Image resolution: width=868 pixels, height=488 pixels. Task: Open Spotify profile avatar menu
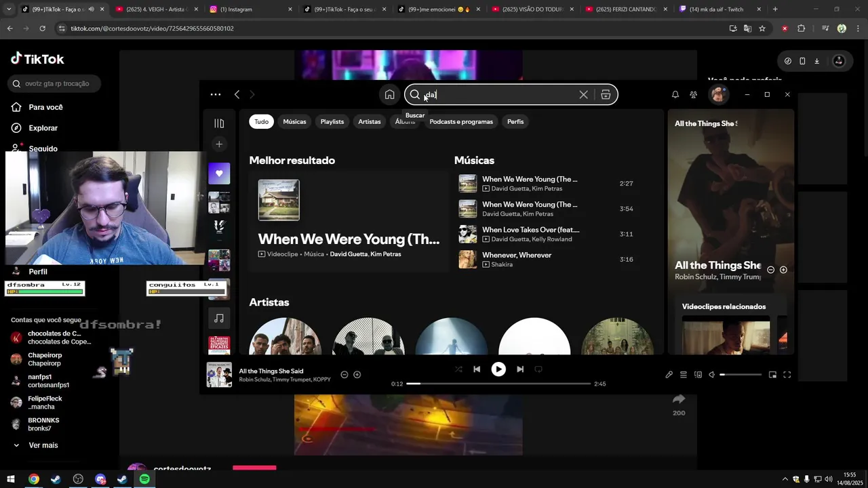718,94
